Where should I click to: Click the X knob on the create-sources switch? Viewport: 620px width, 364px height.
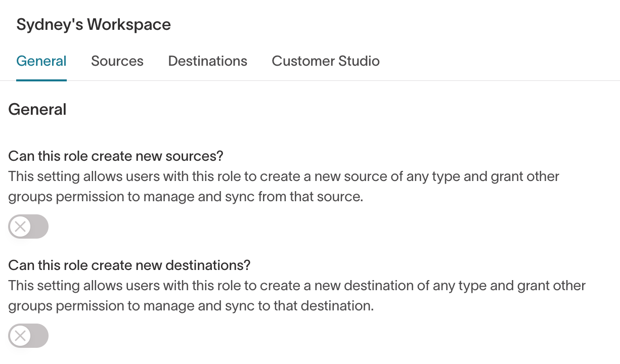click(20, 226)
